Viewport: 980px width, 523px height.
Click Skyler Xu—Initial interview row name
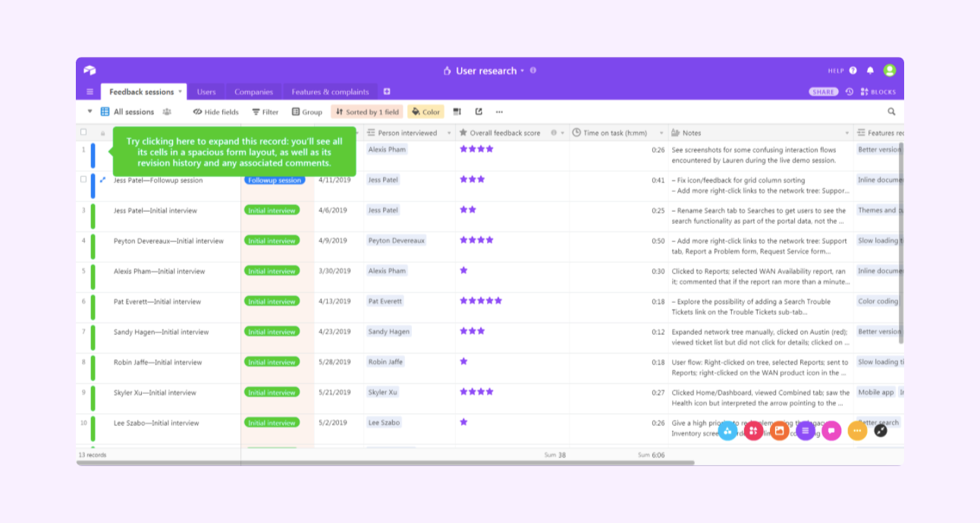(155, 392)
